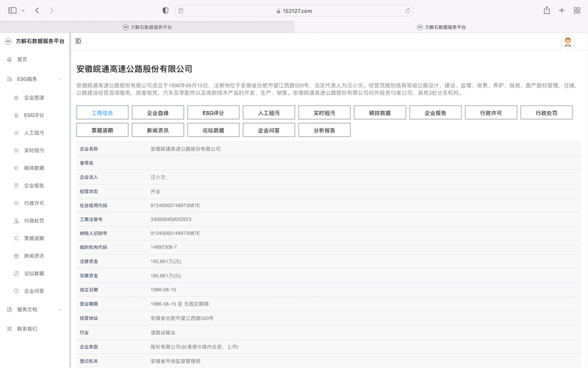This screenshot has width=588, height=368.
Task: Click the reader page icon in address bar
Action: click(x=181, y=11)
